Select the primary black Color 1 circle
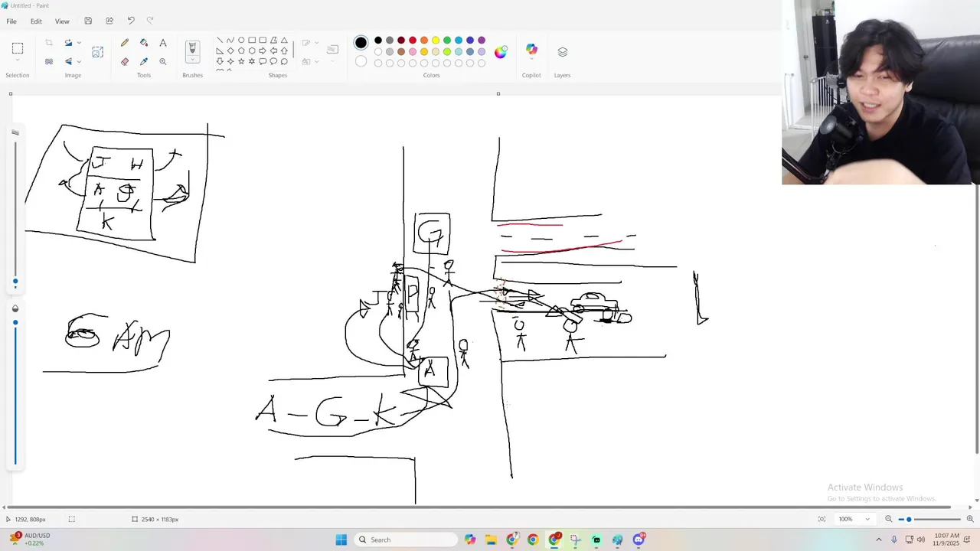Viewport: 980px width, 551px height. tap(361, 43)
